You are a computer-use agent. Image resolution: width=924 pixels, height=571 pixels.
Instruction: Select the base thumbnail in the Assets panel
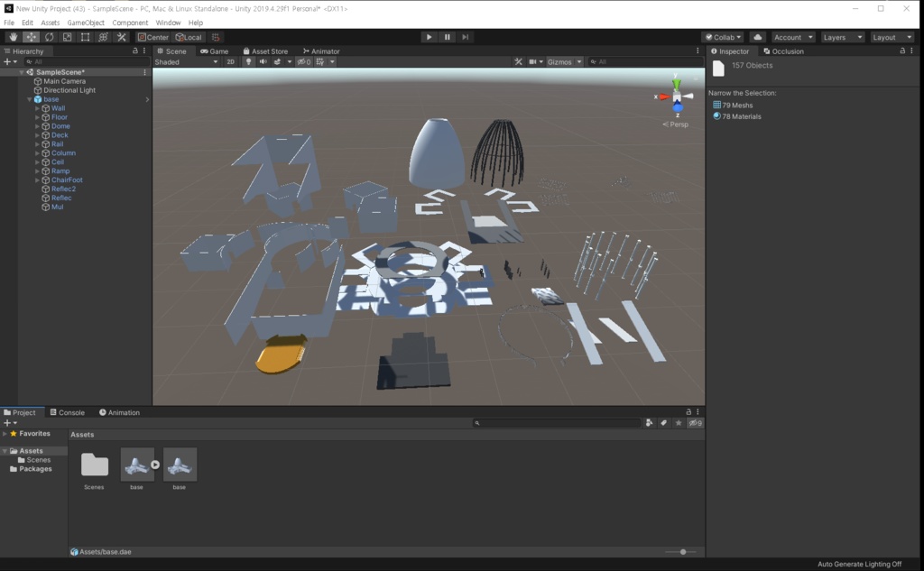click(x=138, y=465)
